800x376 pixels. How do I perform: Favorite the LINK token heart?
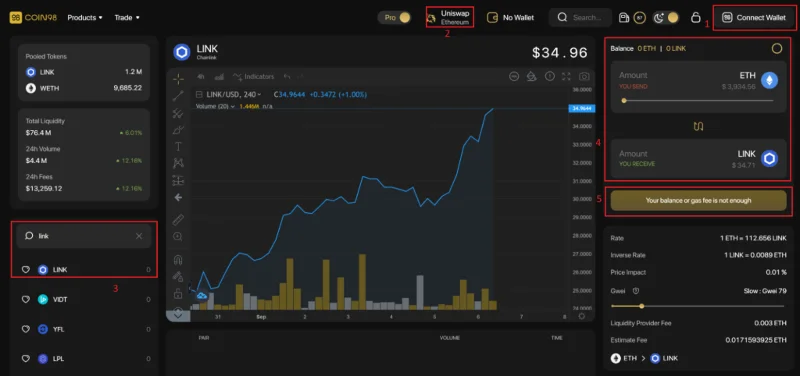tap(26, 270)
